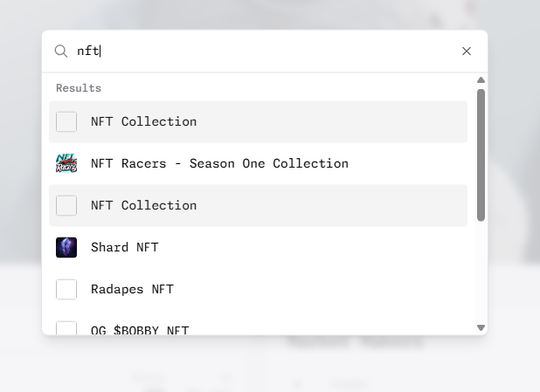Image resolution: width=540 pixels, height=392 pixels.
Task: Open "NFT Racers - Season One Collection" result
Action: click(258, 163)
